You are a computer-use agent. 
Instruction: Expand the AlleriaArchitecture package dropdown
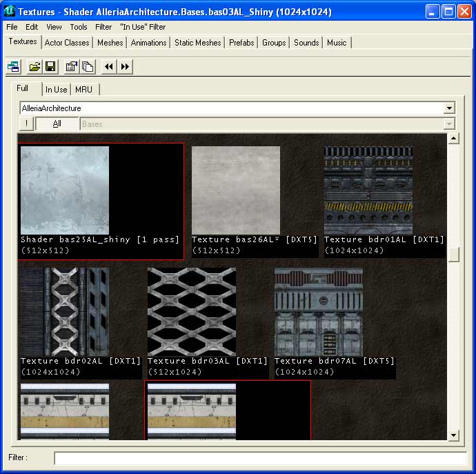[x=449, y=108]
